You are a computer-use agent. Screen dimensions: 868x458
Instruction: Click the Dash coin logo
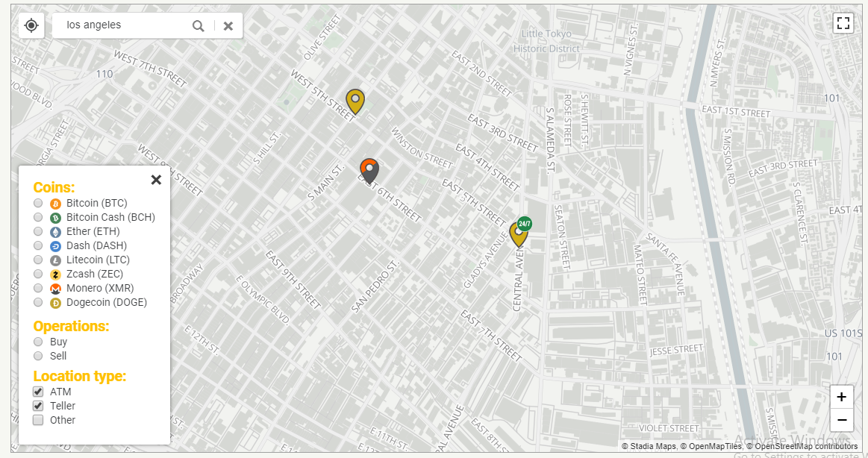coord(55,246)
